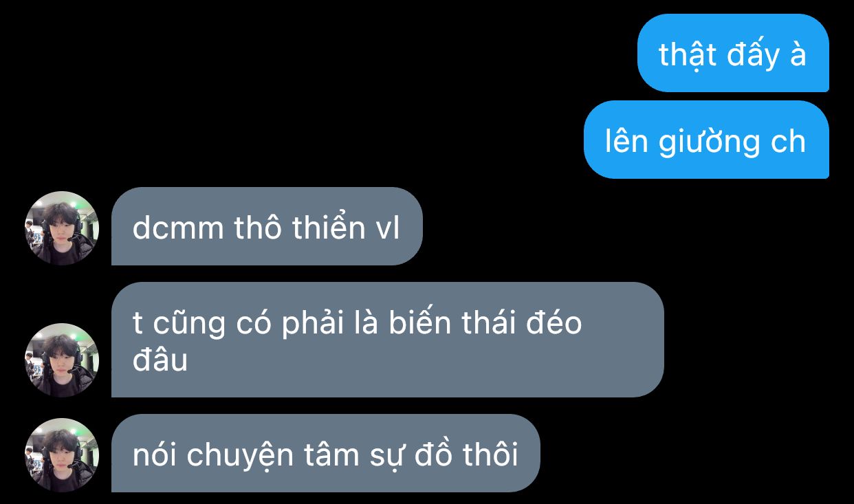Click the word "đâu" in the gray bubble

coord(160,360)
